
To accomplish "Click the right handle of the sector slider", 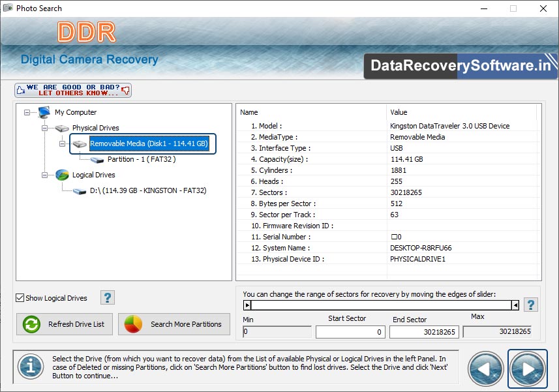I will click(515, 305).
